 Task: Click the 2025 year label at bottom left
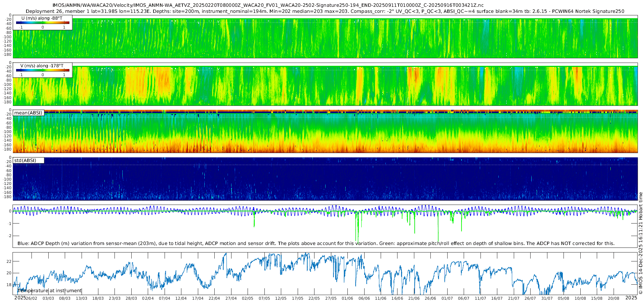[20, 298]
